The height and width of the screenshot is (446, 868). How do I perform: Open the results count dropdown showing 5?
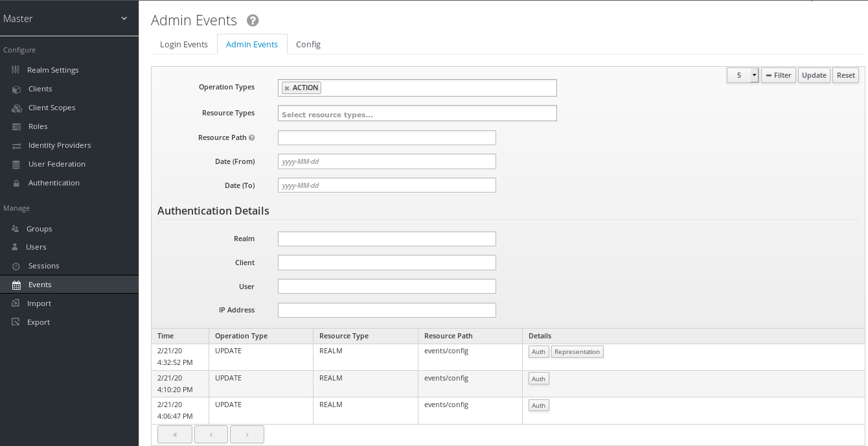(x=742, y=75)
